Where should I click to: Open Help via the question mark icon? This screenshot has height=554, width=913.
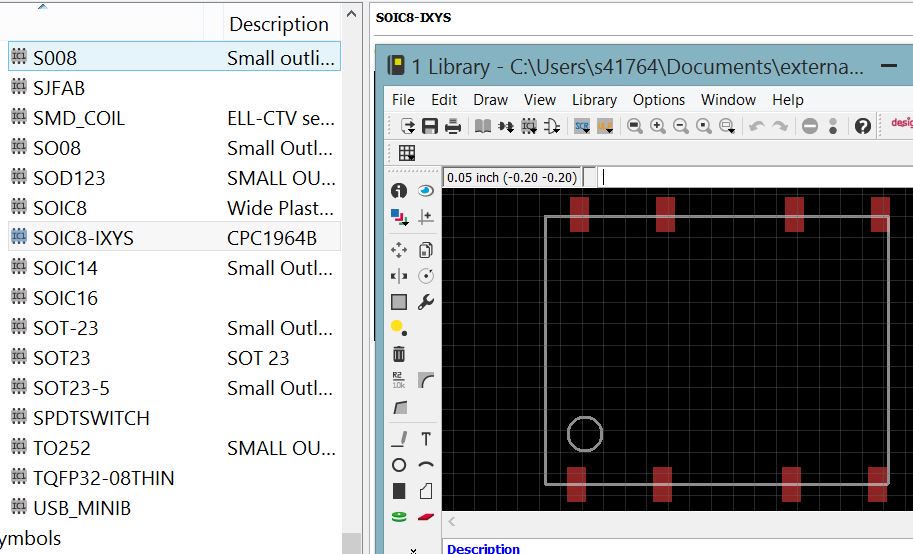click(x=862, y=126)
